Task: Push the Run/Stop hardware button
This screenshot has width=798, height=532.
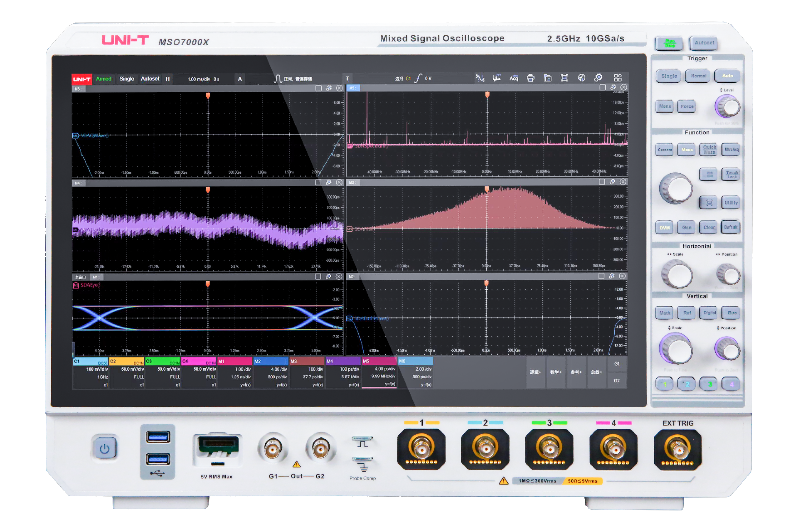Action: 669,43
